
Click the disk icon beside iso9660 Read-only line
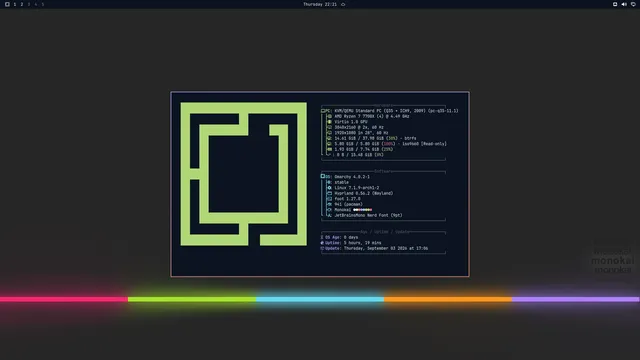pyautogui.click(x=329, y=144)
